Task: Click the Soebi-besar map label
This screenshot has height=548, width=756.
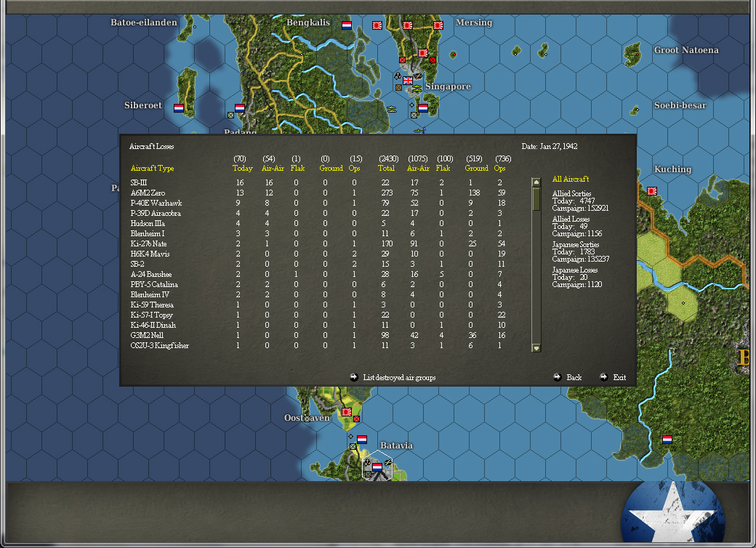Action: coord(680,105)
